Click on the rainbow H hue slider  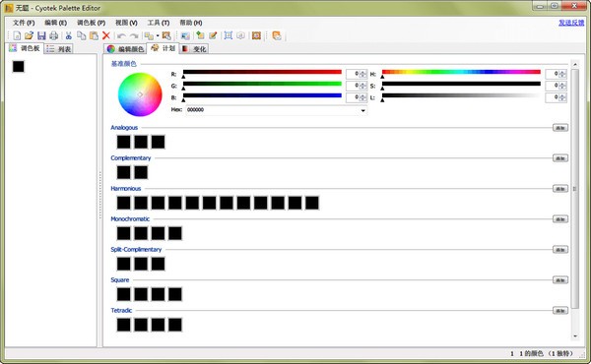461,72
